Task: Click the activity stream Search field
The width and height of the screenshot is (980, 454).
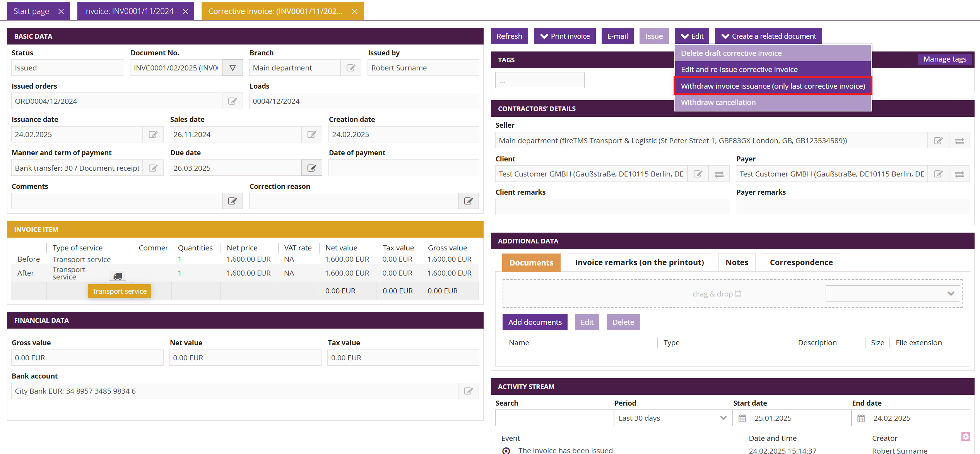Action: pyautogui.click(x=554, y=418)
